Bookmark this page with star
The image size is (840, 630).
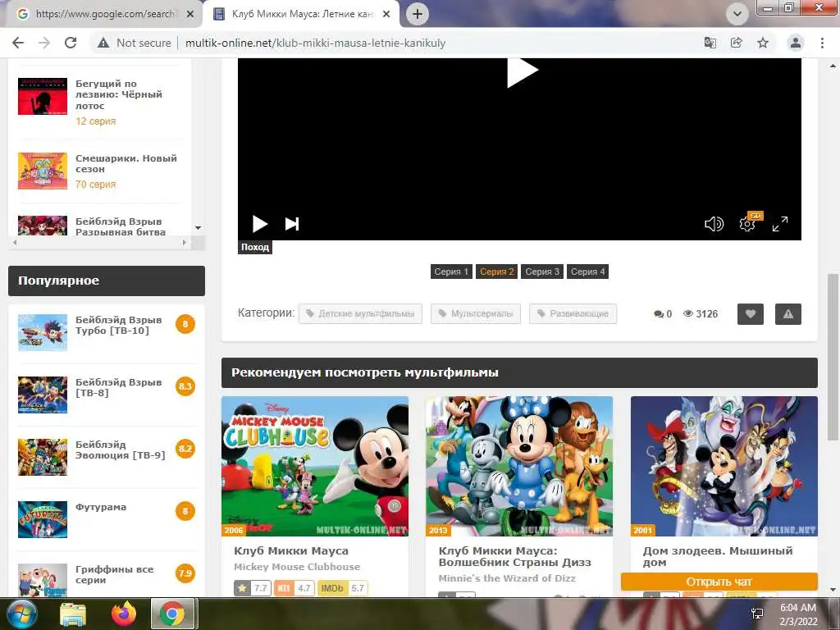click(763, 43)
